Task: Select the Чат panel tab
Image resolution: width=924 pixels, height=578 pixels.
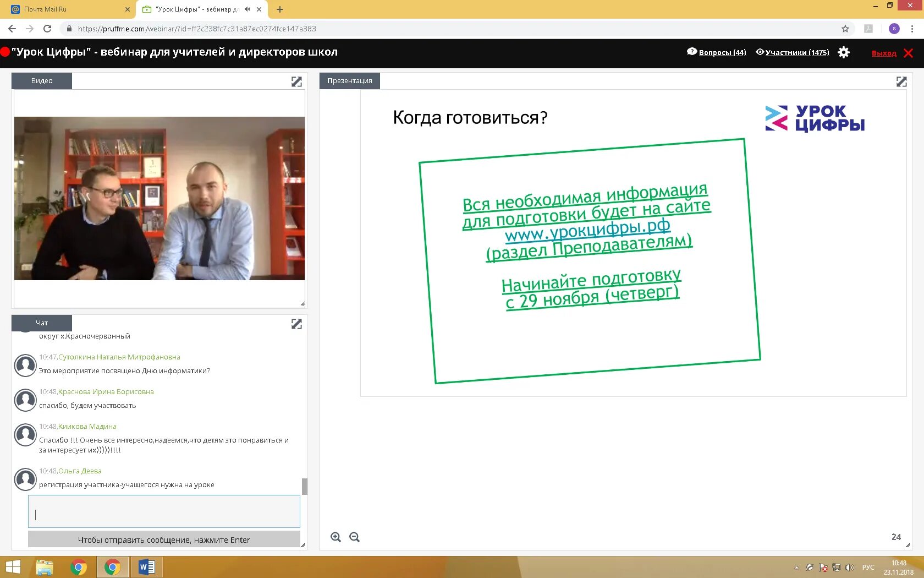Action: [42, 323]
